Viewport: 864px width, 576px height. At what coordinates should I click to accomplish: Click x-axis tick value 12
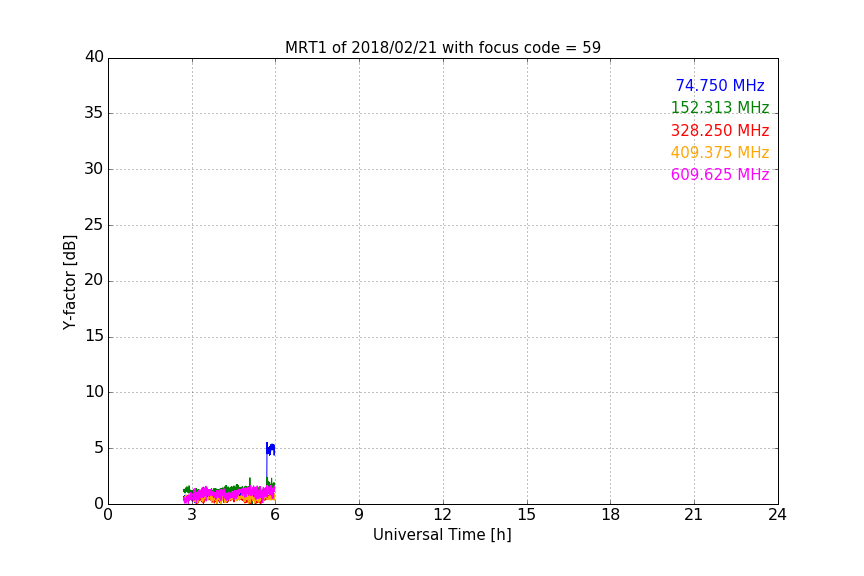point(443,515)
